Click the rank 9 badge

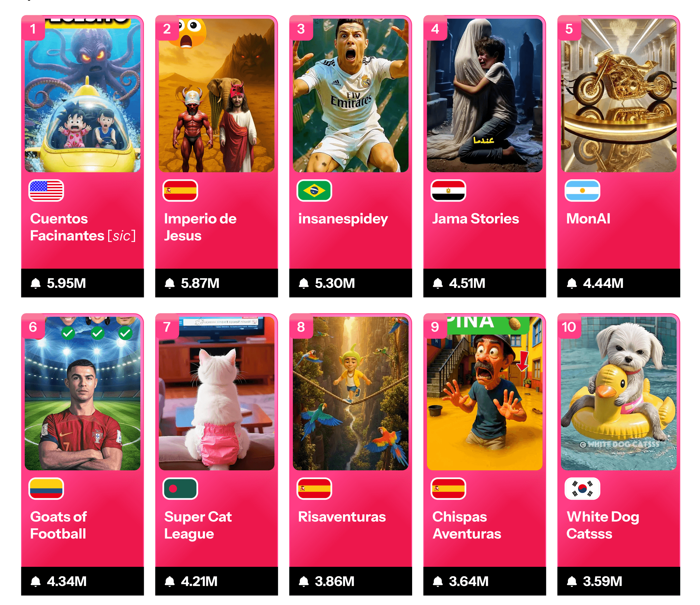pos(435,327)
